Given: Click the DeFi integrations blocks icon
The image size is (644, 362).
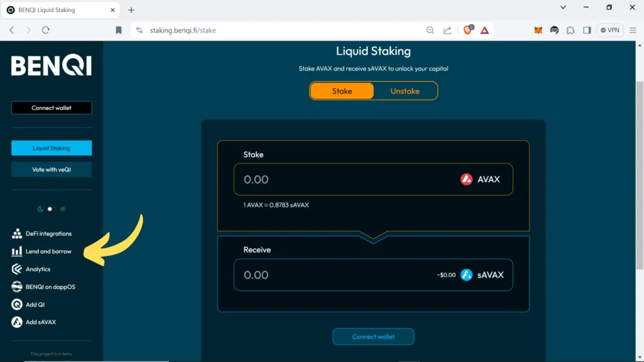Looking at the screenshot, I should click(x=17, y=234).
